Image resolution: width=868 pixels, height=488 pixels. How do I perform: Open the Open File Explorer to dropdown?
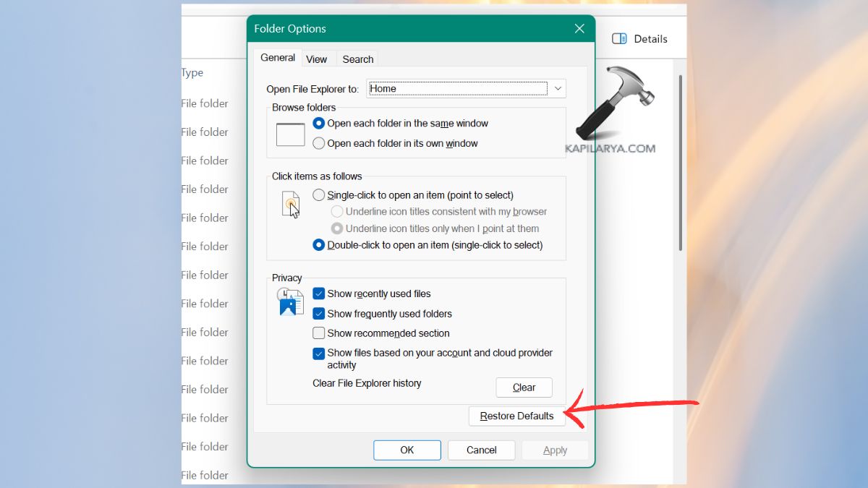tap(558, 88)
